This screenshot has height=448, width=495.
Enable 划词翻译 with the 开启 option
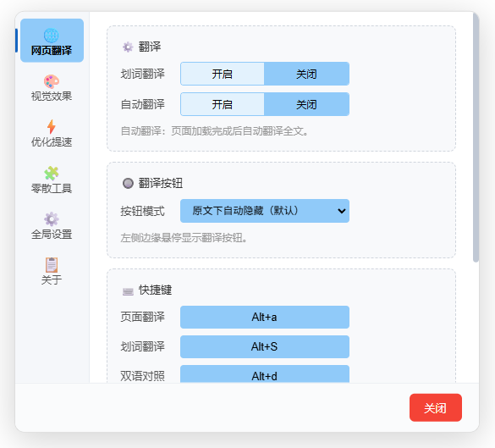tap(223, 74)
